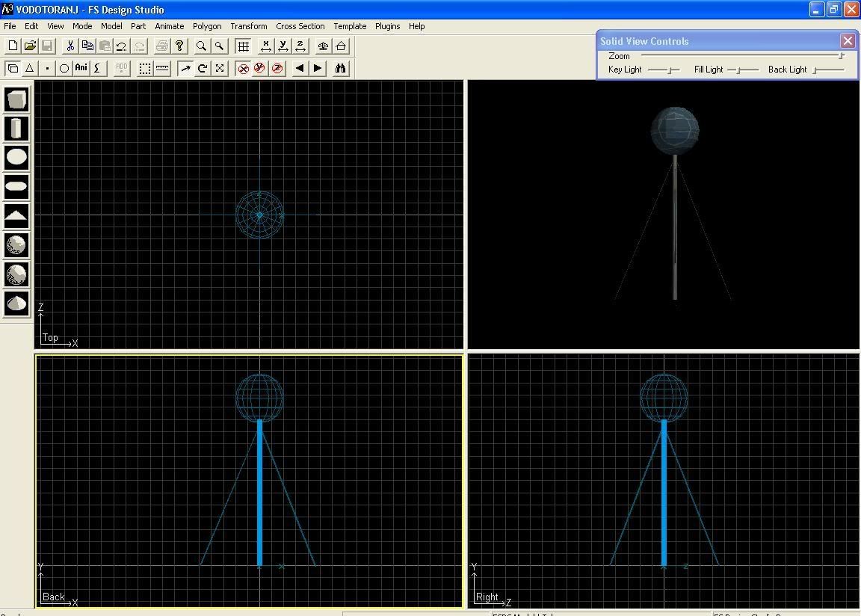861x616 pixels.
Task: Click the sigma symbol icon
Action: (98, 68)
